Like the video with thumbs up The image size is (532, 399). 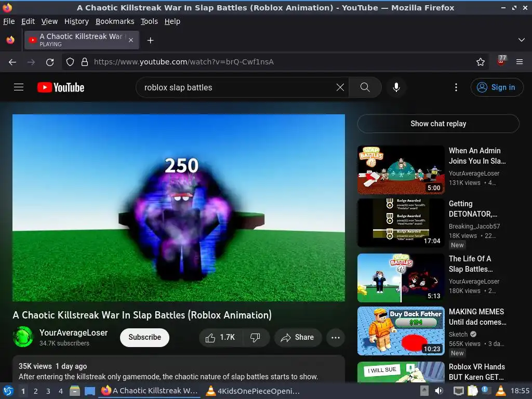pos(220,337)
